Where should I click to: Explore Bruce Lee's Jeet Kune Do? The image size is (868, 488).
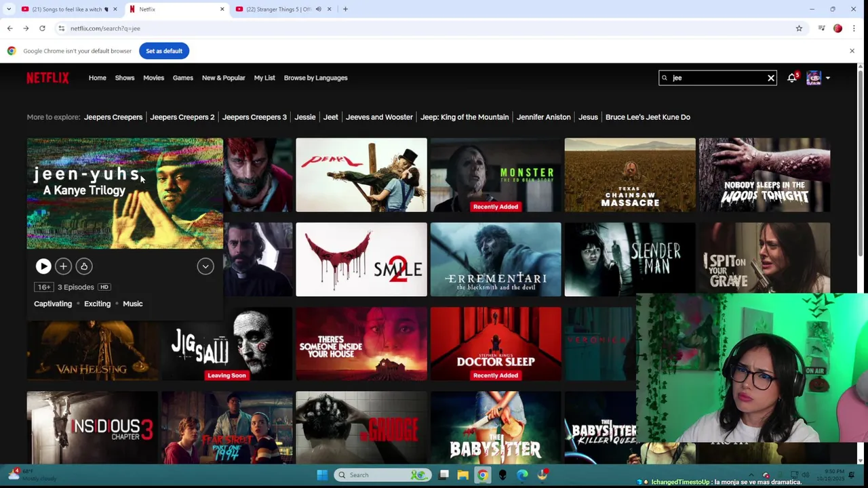tap(648, 117)
